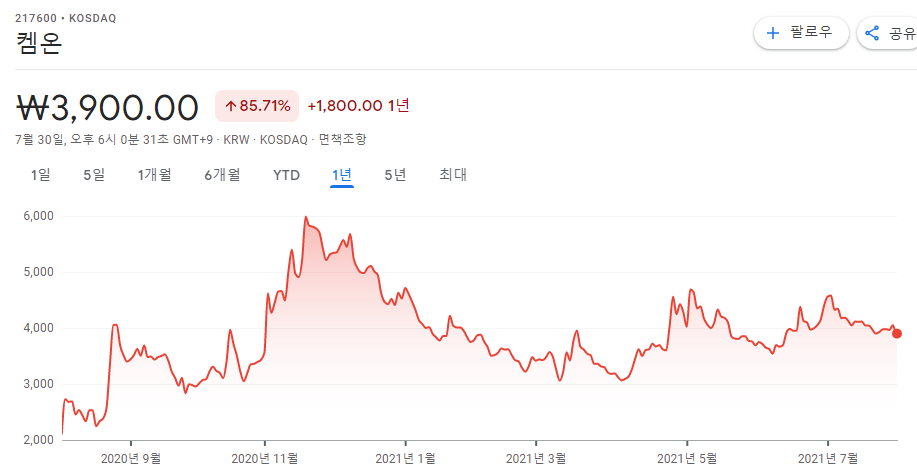The image size is (917, 472).
Task: Open the 면책조항 disclaimer link
Action: [x=343, y=140]
